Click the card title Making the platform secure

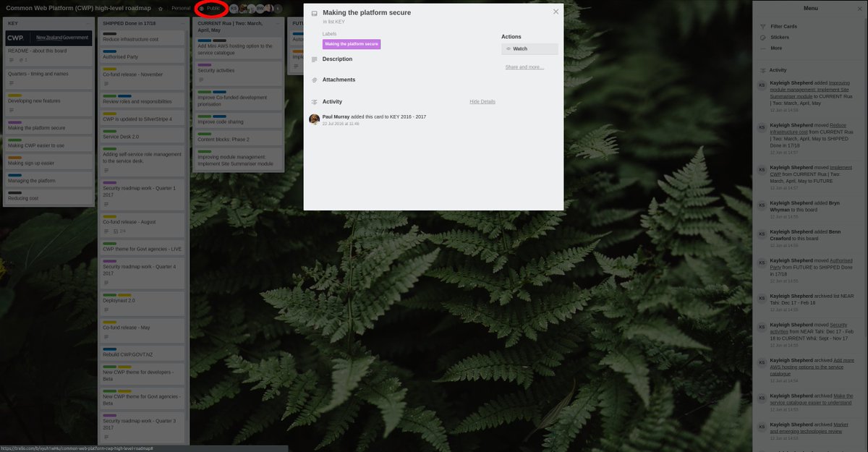pyautogui.click(x=367, y=13)
